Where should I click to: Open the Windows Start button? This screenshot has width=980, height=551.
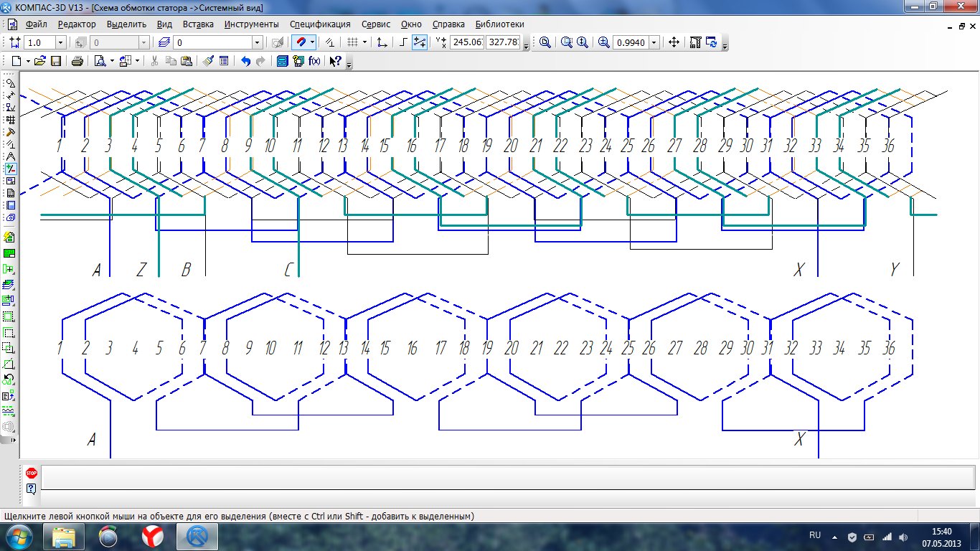tap(19, 536)
